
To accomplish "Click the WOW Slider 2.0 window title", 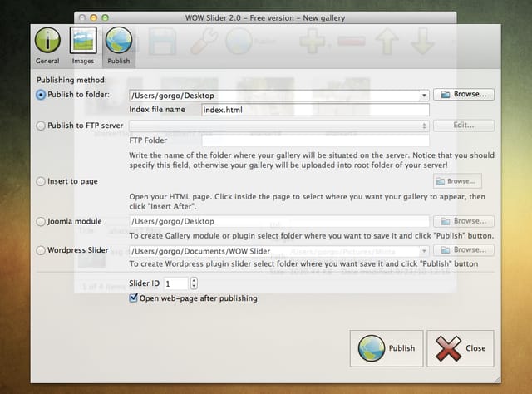I will click(265, 18).
